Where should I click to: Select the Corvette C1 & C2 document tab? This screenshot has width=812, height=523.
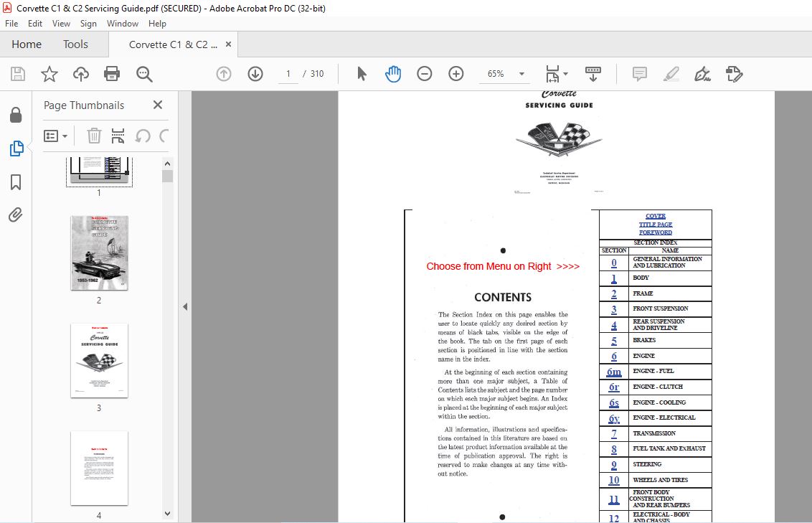point(173,44)
